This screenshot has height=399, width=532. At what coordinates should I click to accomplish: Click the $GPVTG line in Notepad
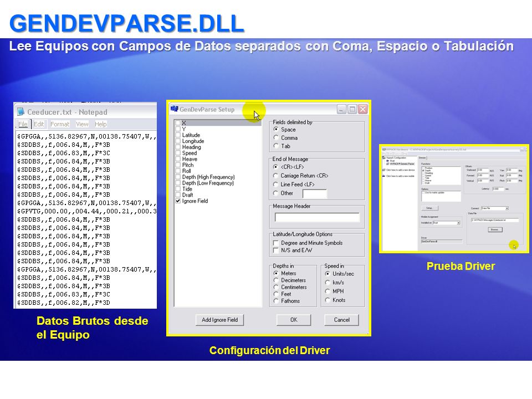pyautogui.click(x=87, y=211)
